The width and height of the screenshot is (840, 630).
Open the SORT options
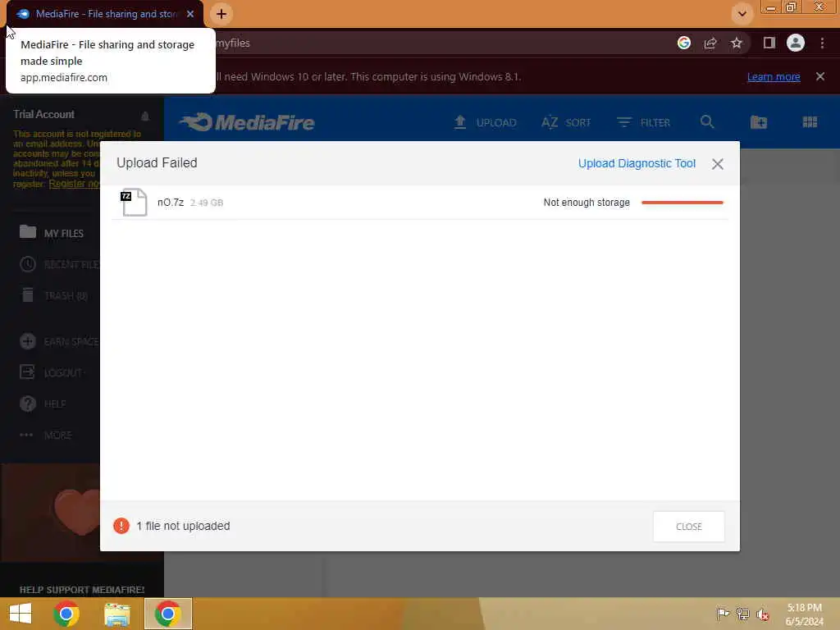566,122
